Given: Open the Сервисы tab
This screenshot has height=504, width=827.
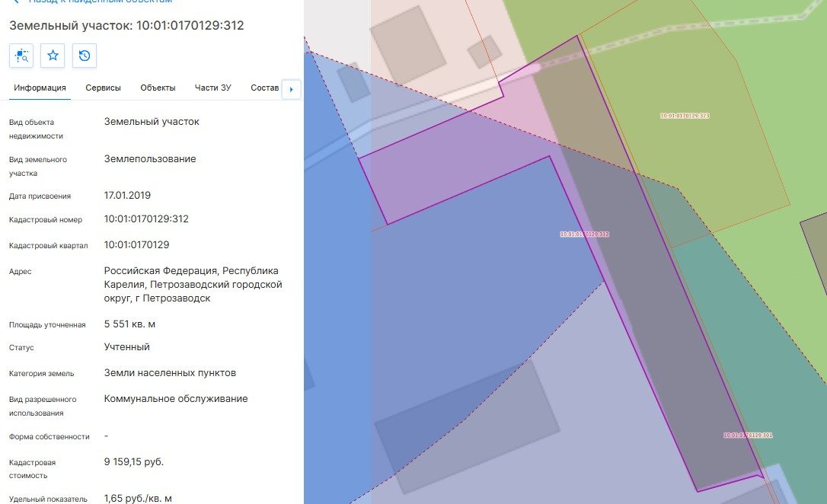Looking at the screenshot, I should (104, 88).
